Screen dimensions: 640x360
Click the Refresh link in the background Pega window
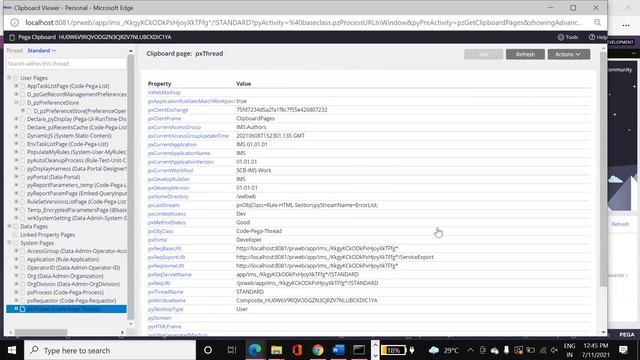click(x=620, y=224)
